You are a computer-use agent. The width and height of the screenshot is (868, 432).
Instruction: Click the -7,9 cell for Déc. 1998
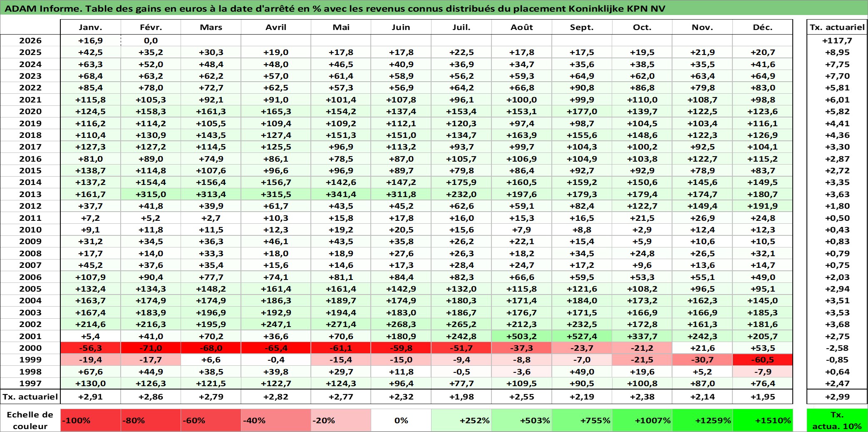763,372
